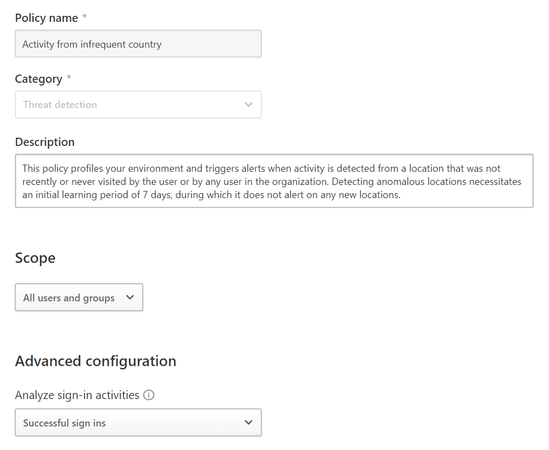Focus the Policy name input field
Screen dimensions: 549x450
tap(138, 44)
